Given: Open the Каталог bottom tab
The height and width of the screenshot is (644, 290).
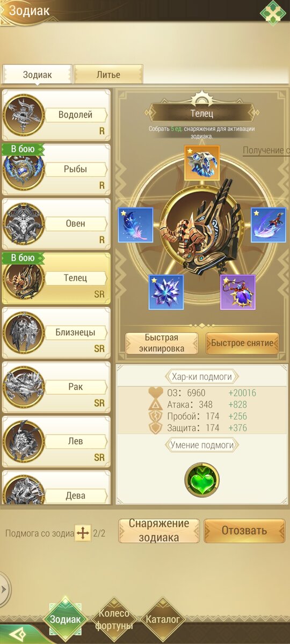Looking at the screenshot, I should point(163,619).
